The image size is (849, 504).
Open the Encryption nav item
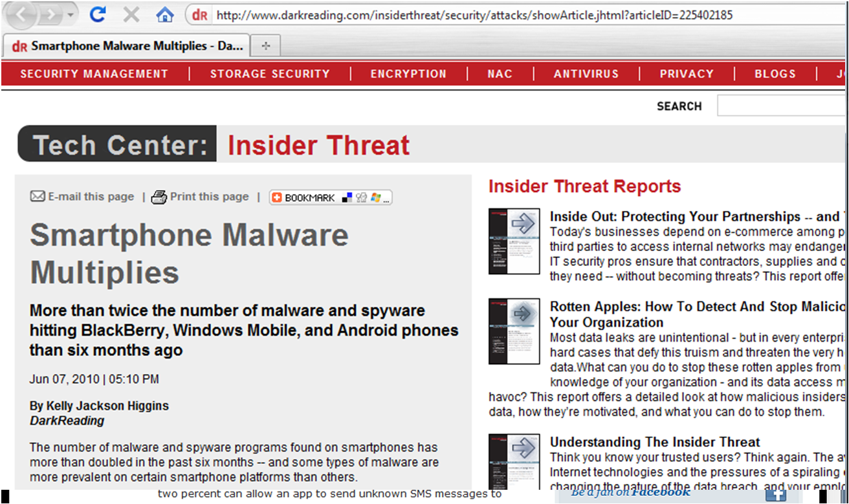[x=408, y=74]
